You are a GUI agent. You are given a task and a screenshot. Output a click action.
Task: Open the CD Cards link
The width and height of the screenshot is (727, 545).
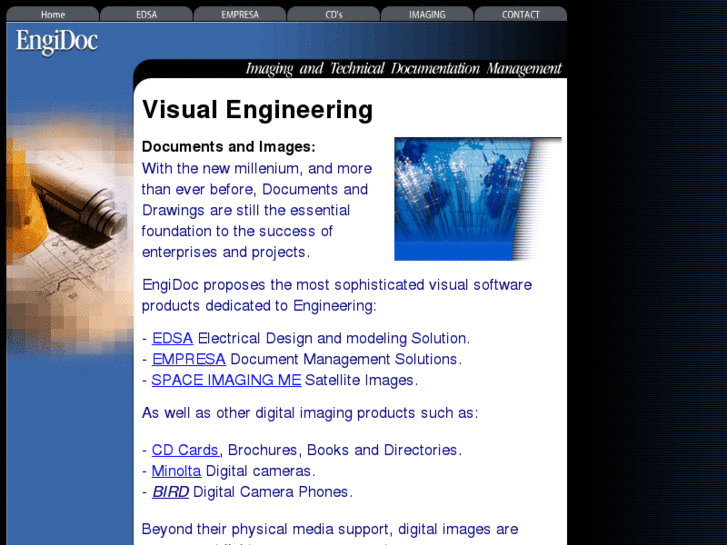pyautogui.click(x=185, y=450)
